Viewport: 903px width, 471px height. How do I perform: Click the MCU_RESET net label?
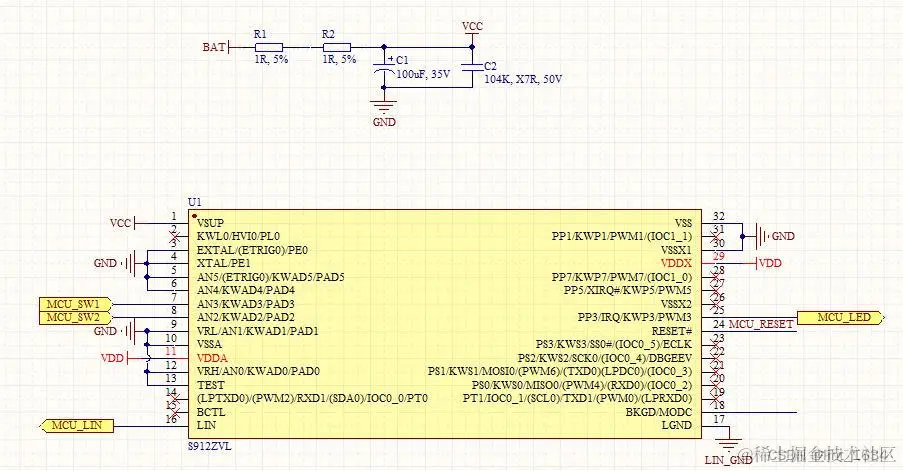(761, 324)
